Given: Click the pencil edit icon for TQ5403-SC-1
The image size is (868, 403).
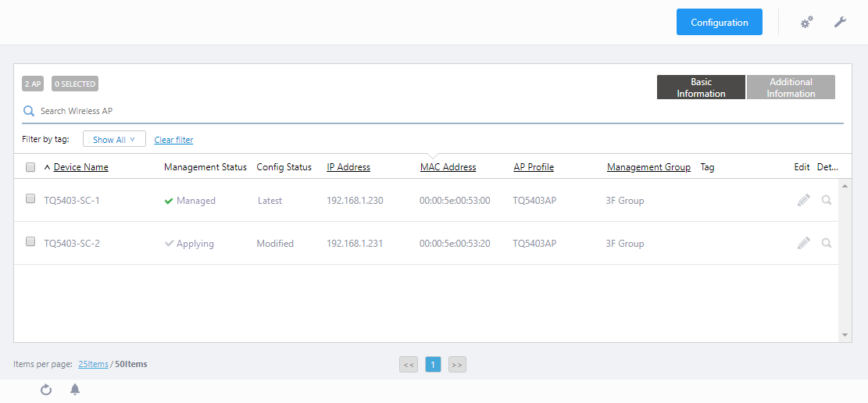Looking at the screenshot, I should coord(803,201).
